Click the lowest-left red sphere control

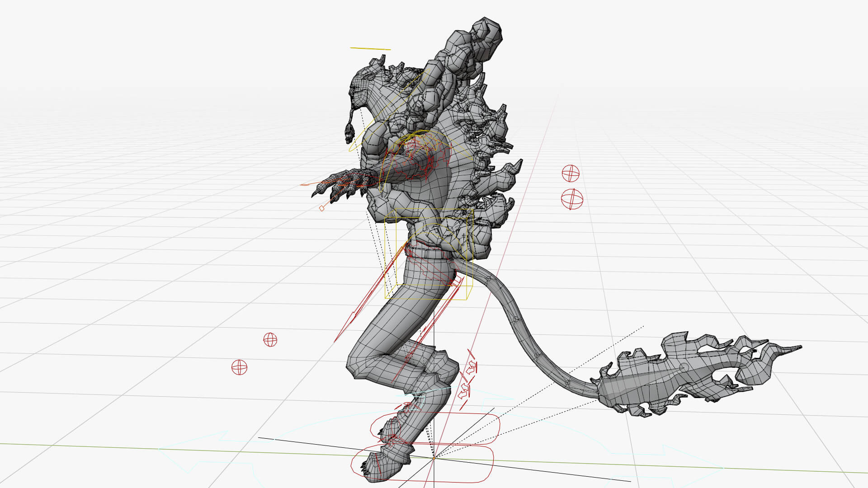pos(239,367)
